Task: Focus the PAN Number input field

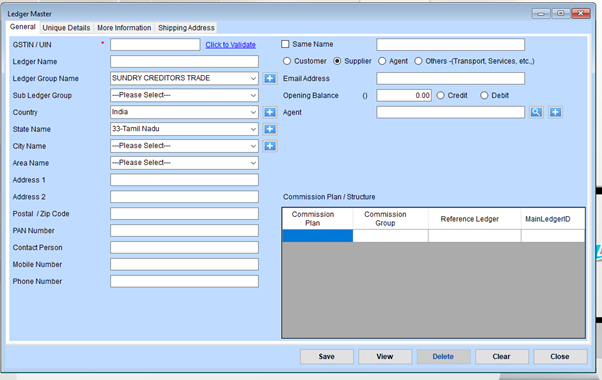Action: point(184,230)
